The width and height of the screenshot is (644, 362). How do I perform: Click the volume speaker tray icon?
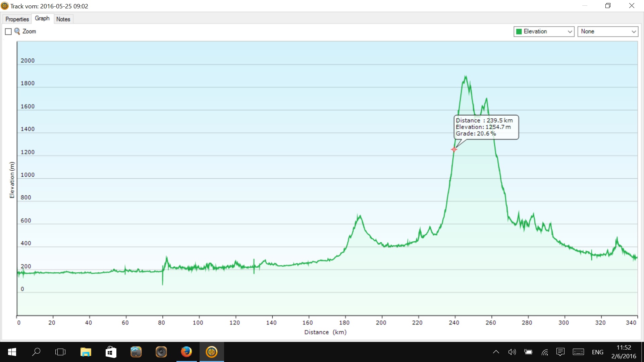pyautogui.click(x=512, y=352)
